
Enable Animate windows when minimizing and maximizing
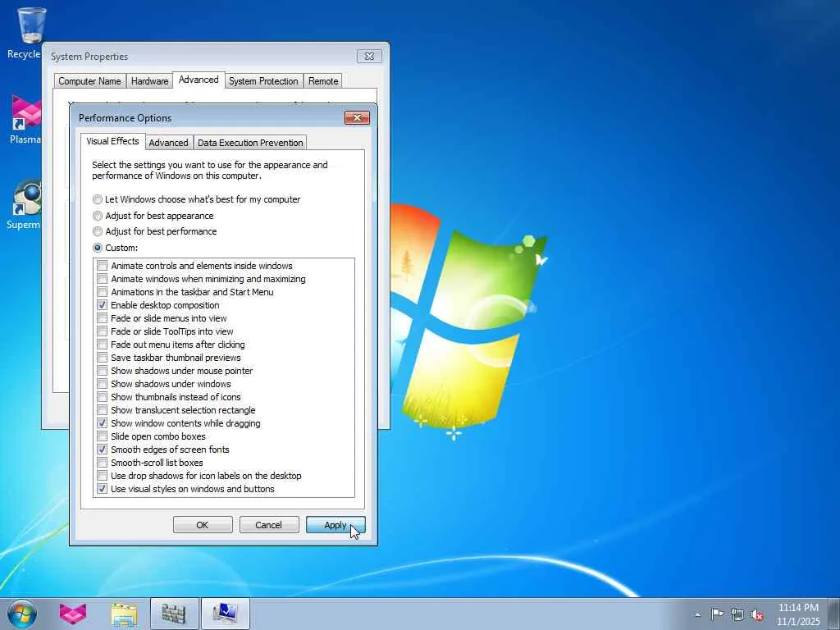(x=103, y=279)
